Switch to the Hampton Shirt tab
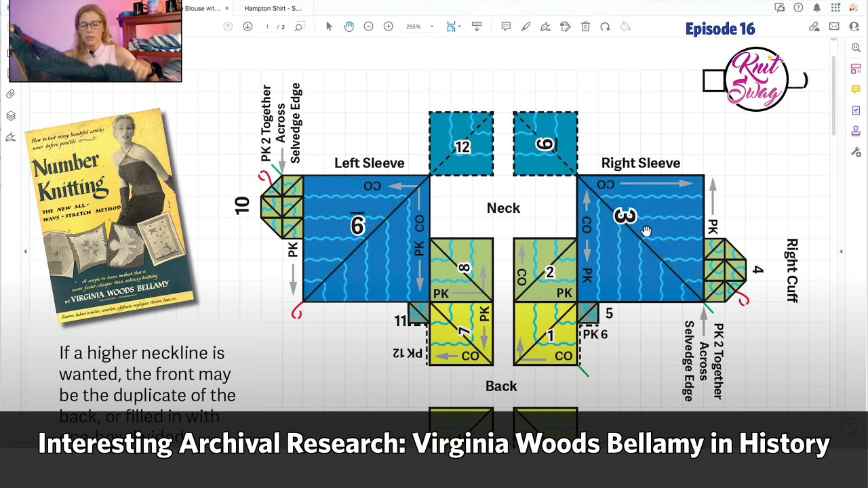 [273, 8]
